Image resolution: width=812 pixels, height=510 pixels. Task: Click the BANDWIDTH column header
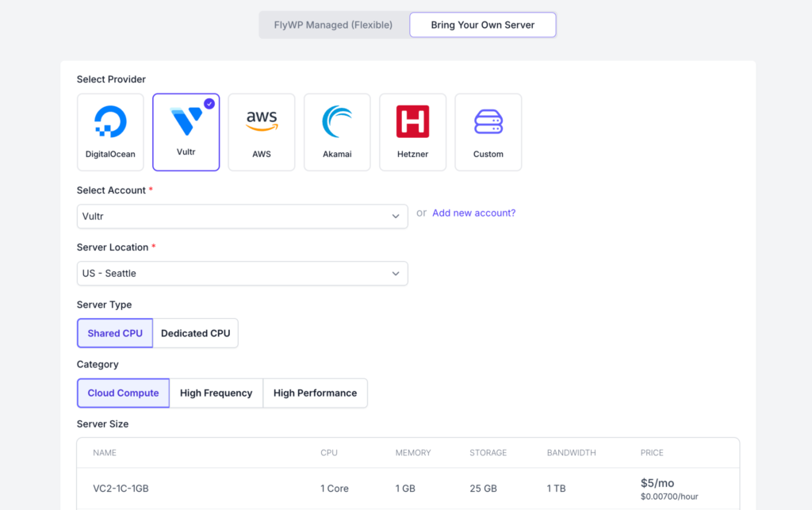(572, 453)
